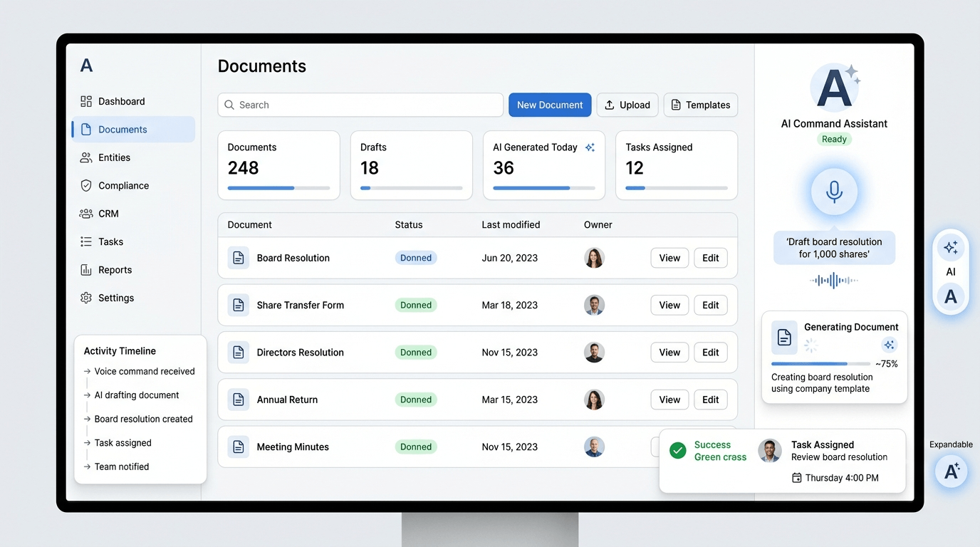Click the Entities people icon
The height and width of the screenshot is (547, 980).
[86, 157]
